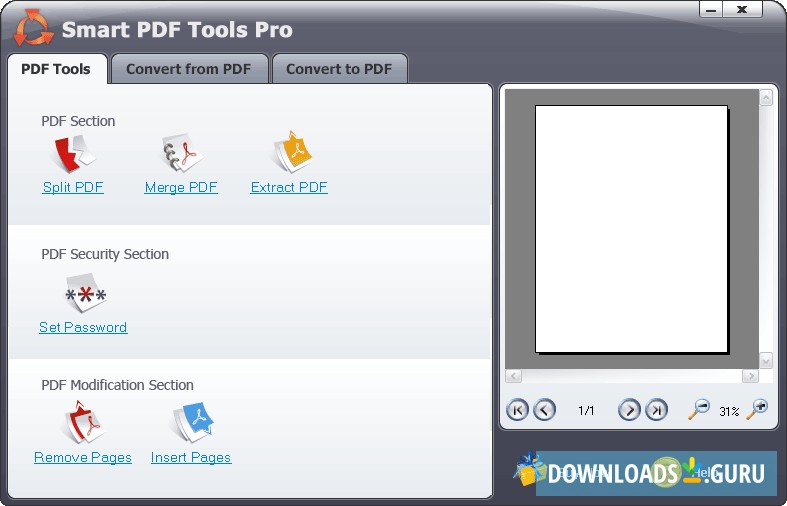Zoom in the PDF preview
The image size is (787, 506).
tap(757, 409)
